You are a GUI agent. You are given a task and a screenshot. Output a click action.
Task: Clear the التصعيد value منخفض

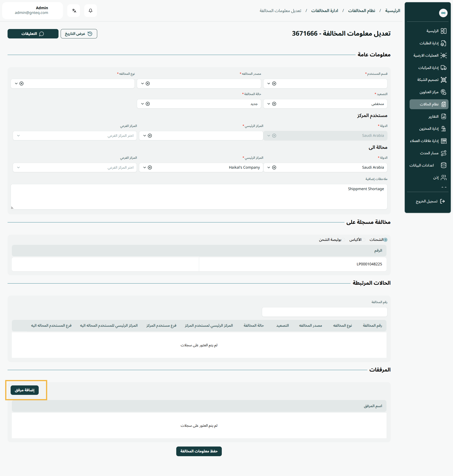tap(274, 104)
